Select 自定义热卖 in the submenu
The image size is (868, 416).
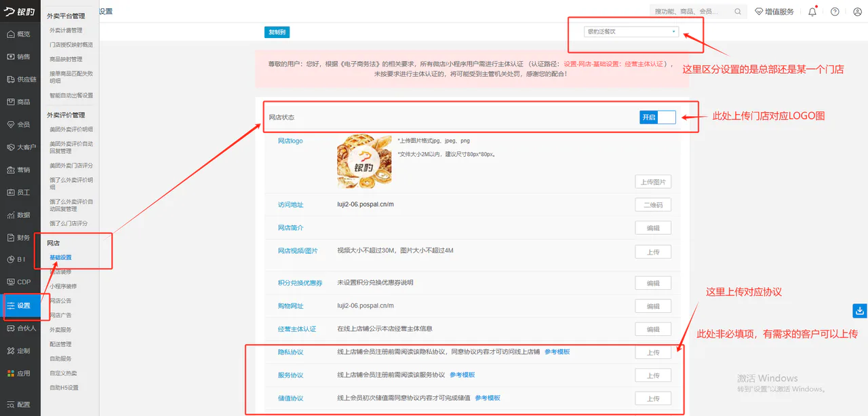[x=63, y=373]
